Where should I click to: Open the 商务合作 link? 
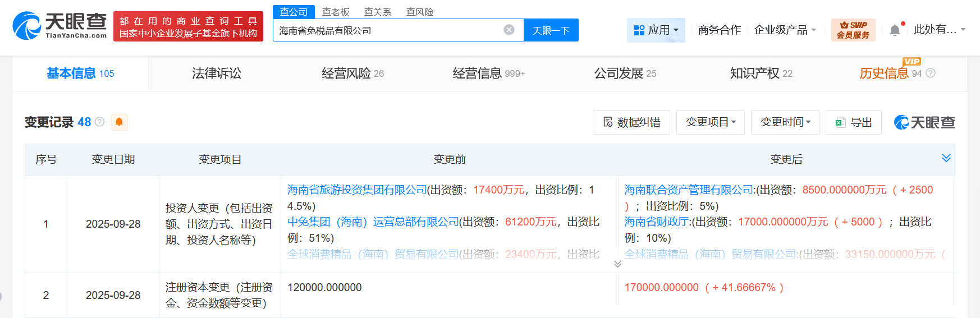coord(720,30)
